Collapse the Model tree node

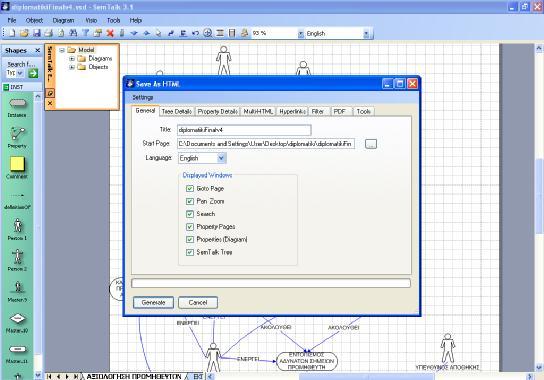pos(62,50)
